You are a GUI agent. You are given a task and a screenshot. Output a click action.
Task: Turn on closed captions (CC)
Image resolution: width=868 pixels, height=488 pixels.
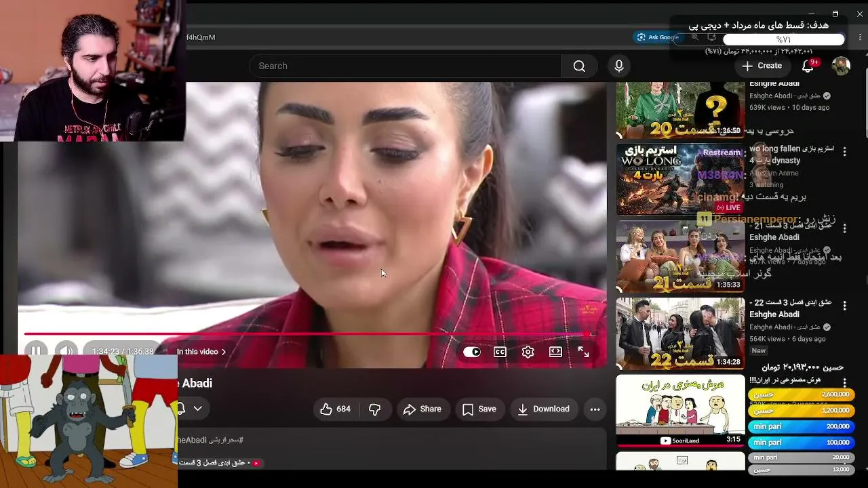(500, 352)
